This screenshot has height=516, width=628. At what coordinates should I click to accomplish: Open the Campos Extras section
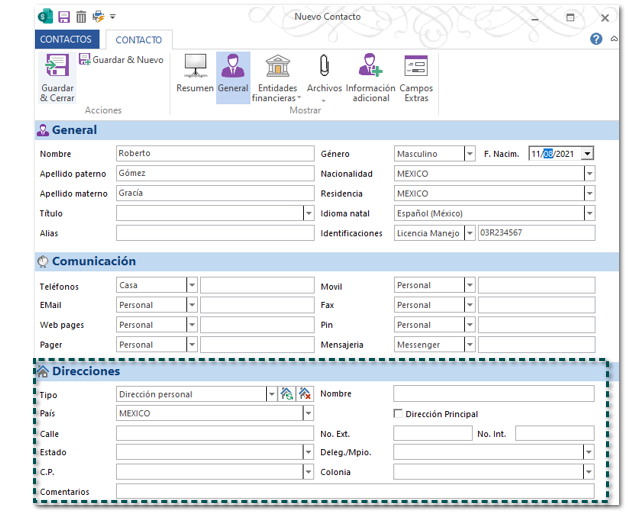coord(416,70)
